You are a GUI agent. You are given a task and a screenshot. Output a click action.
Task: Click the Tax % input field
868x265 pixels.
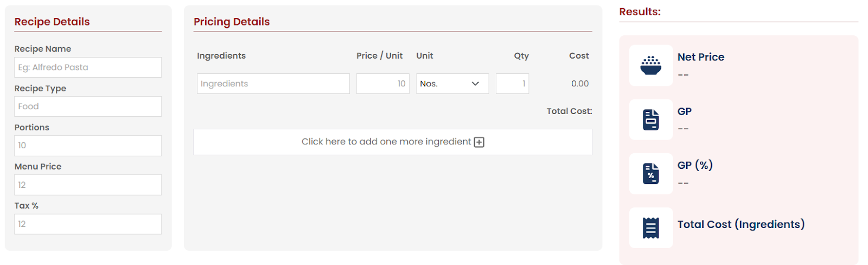(x=88, y=224)
